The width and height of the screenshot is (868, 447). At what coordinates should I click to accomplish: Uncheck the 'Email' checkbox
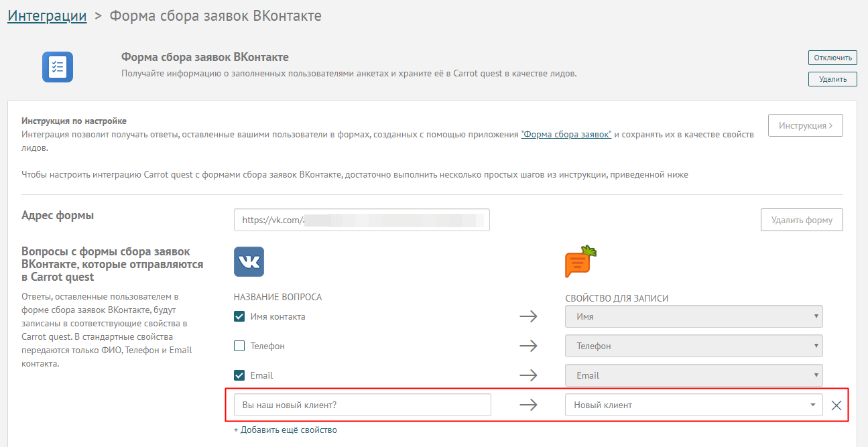pyautogui.click(x=239, y=375)
